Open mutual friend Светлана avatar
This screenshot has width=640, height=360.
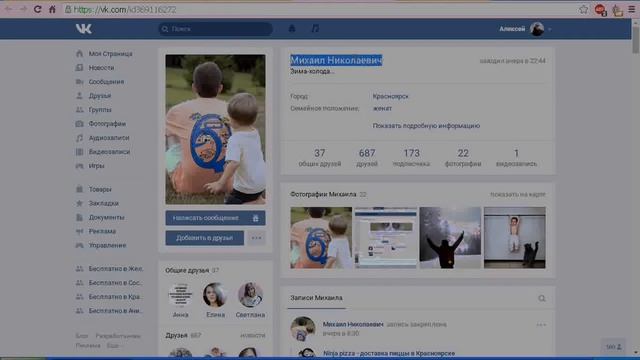coord(250,295)
